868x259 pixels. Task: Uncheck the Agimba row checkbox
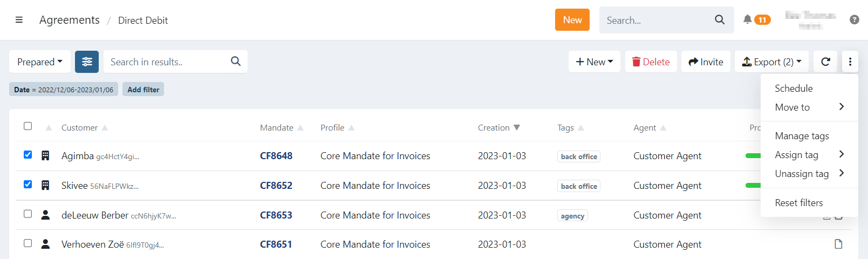click(x=28, y=155)
